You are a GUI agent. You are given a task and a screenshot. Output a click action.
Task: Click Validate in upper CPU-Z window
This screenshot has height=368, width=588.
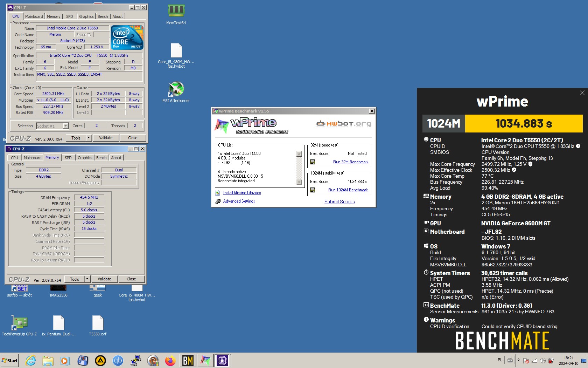(x=106, y=138)
